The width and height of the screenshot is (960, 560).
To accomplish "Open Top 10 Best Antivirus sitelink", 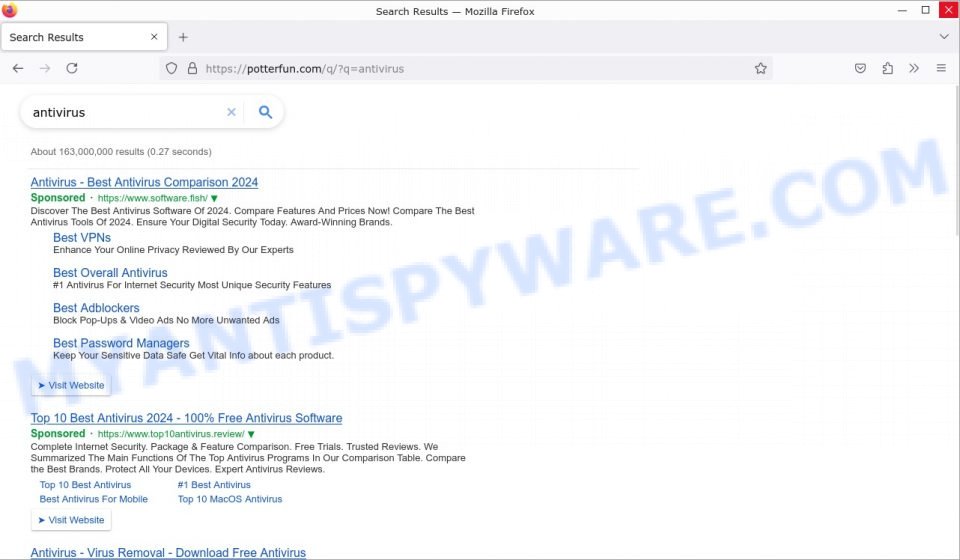I will click(85, 485).
